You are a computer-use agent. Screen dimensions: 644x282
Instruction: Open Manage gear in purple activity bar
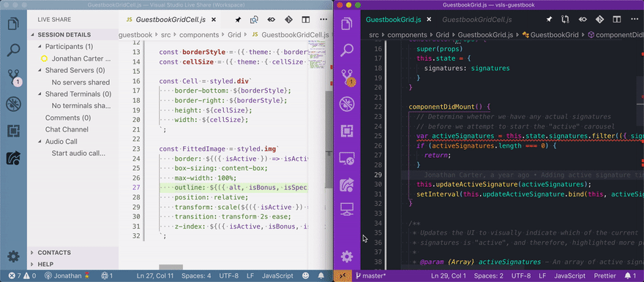coord(347,257)
